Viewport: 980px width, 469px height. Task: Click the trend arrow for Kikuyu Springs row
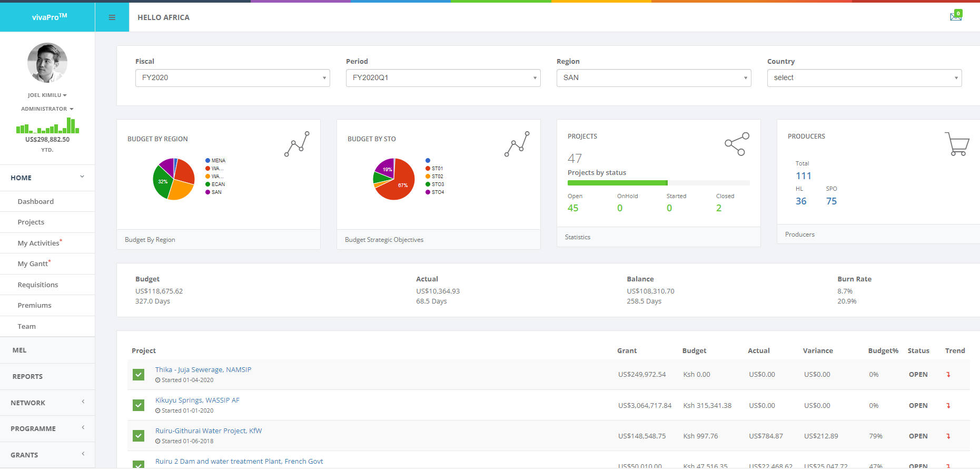pos(948,406)
